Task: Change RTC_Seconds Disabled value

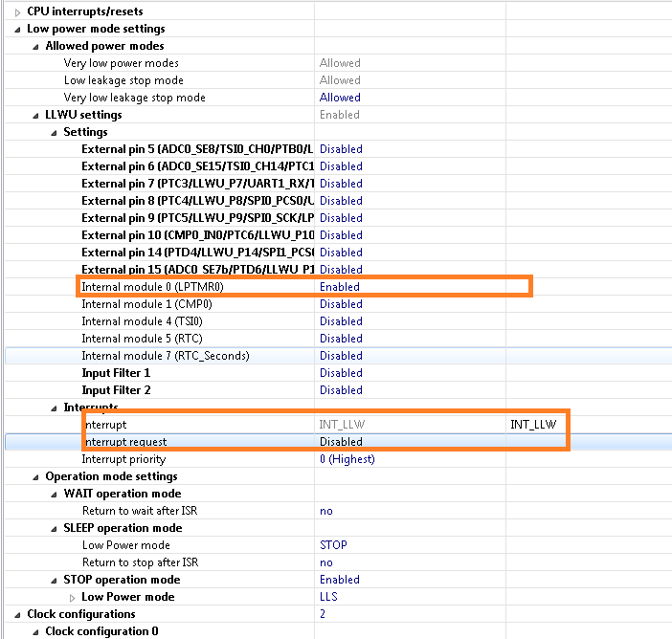Action: (x=341, y=356)
